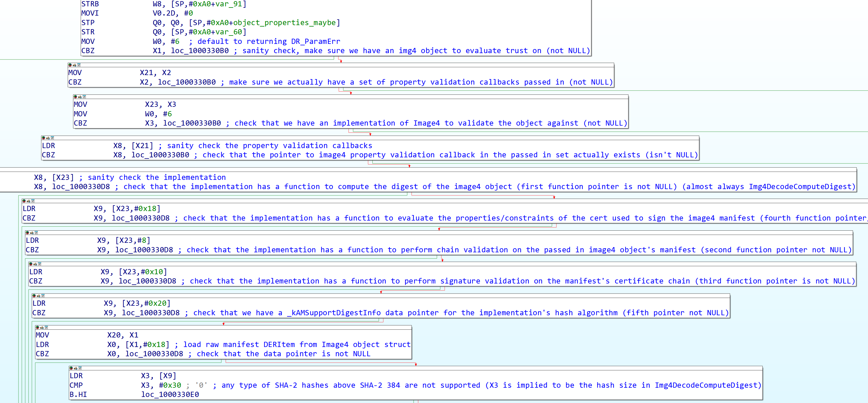Select the object_properties_maybe variable name
868x403 pixels.
(284, 23)
